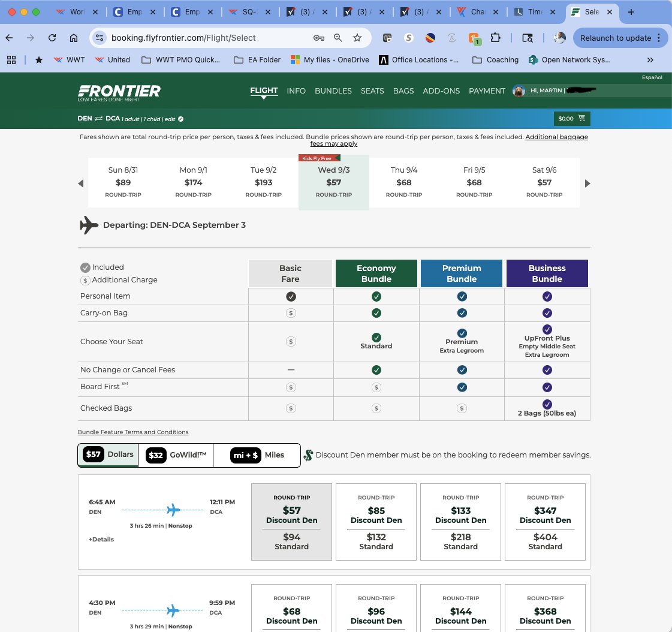Viewport: 672px width, 632px height.
Task: Open a new browser tab
Action: 631,12
